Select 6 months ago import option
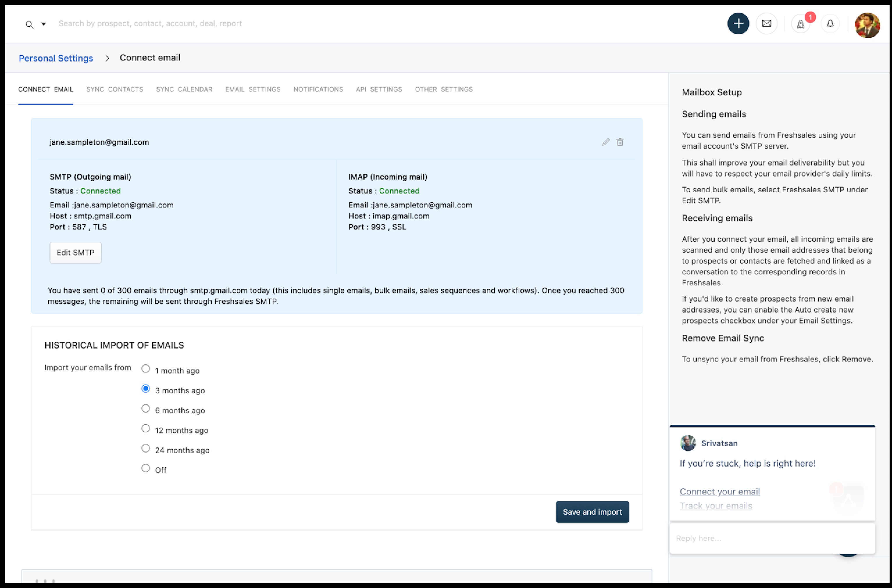This screenshot has width=892, height=588. click(146, 408)
